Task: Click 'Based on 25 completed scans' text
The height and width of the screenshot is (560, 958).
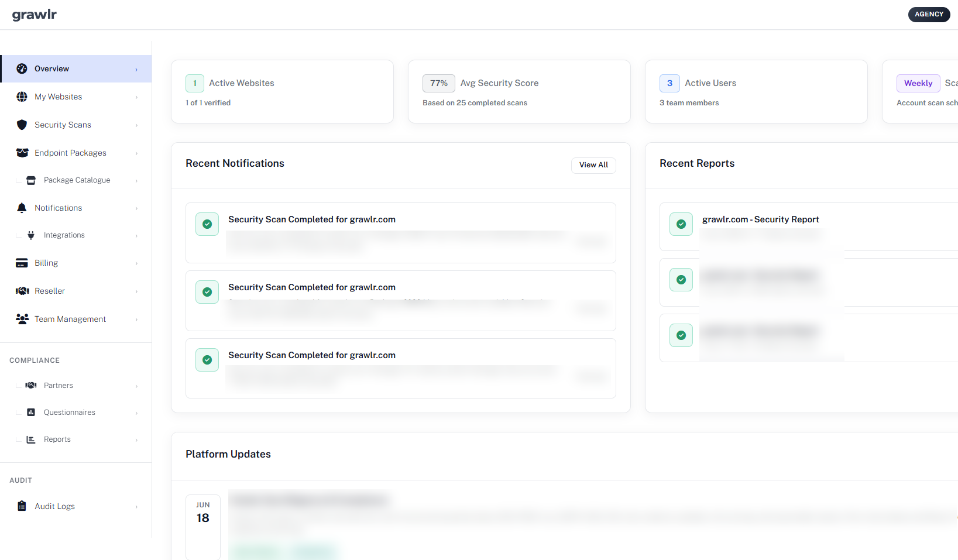Action: coord(475,103)
